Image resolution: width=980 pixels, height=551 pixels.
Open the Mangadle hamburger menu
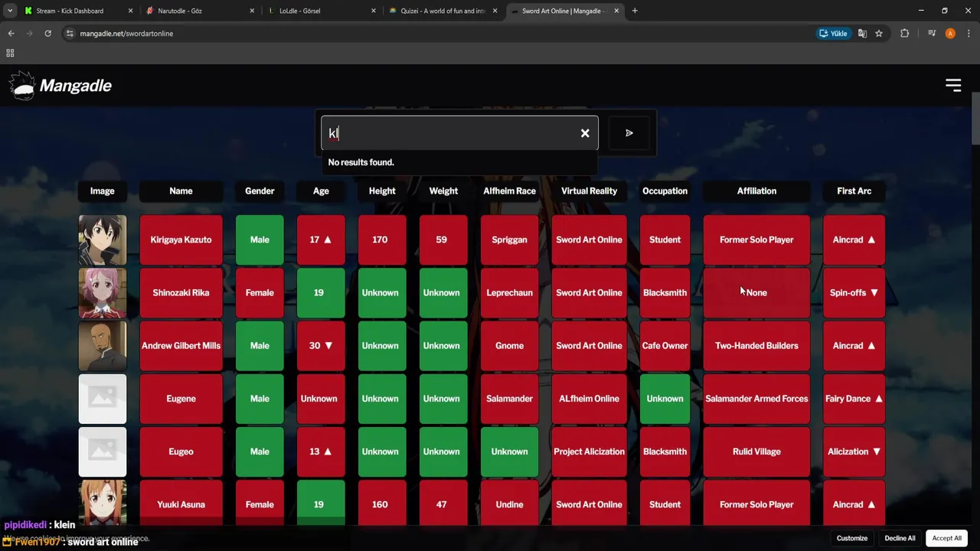pos(953,86)
